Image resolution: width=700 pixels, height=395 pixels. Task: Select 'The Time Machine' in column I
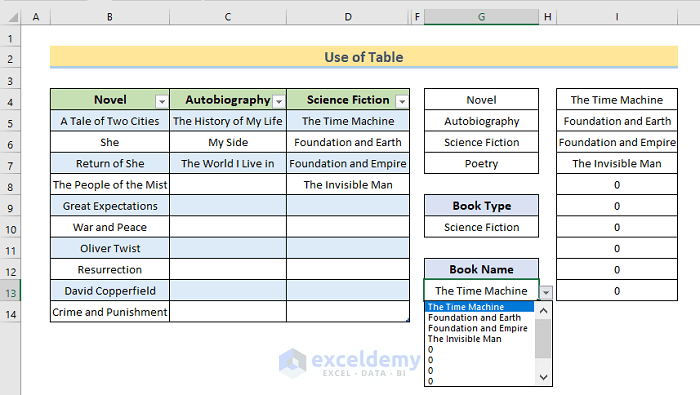click(x=617, y=100)
